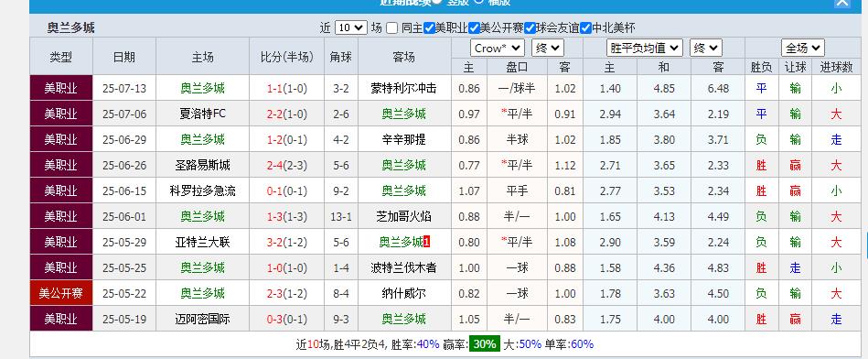Open 夏洛特FC team link
The image size is (868, 359).
(x=203, y=114)
